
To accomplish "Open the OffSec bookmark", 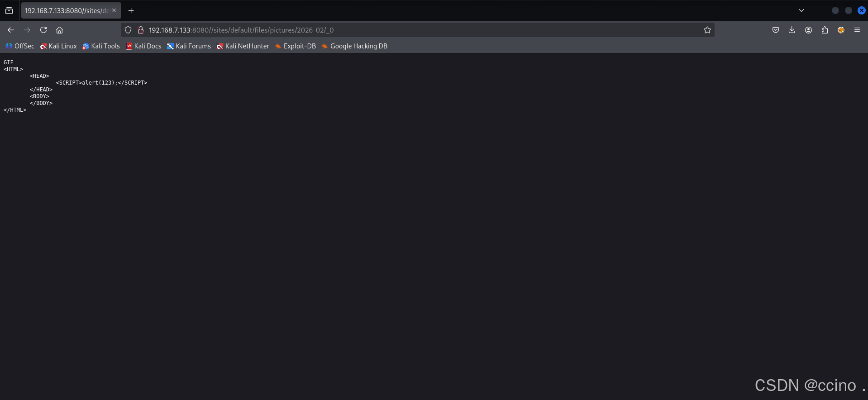I will pyautogui.click(x=20, y=46).
